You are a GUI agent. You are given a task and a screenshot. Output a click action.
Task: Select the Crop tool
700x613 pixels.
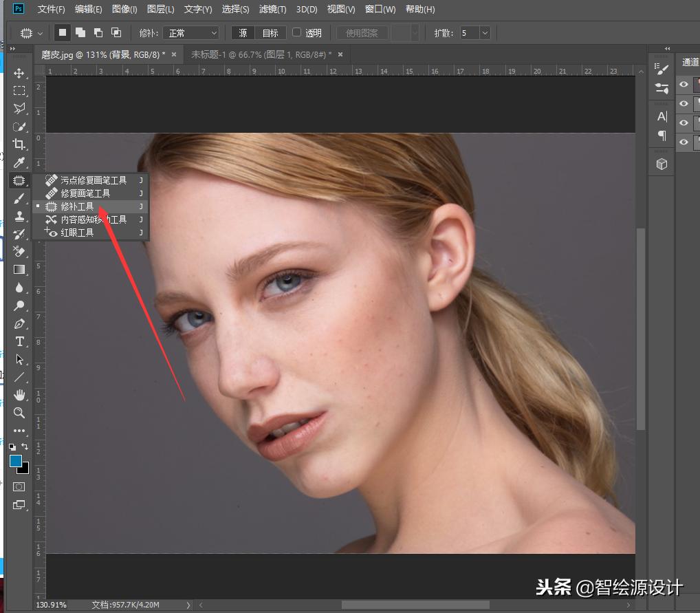[x=19, y=144]
